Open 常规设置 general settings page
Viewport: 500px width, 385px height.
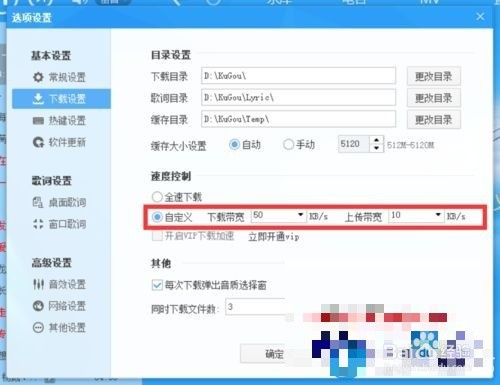point(67,77)
